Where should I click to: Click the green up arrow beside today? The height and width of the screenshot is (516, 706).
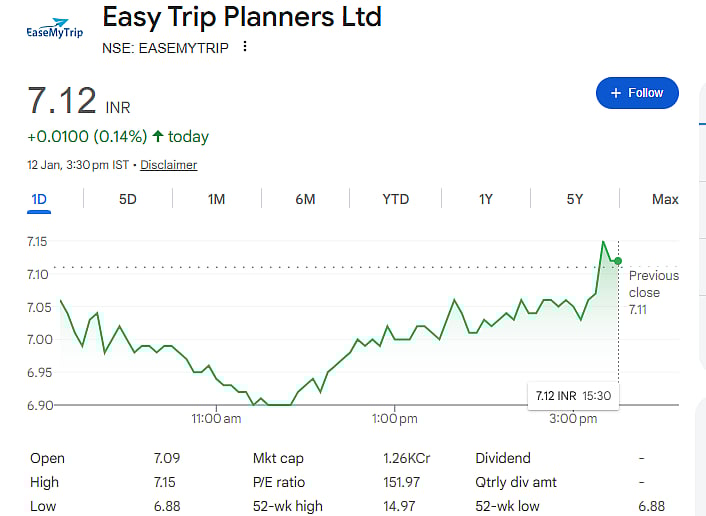[158, 136]
